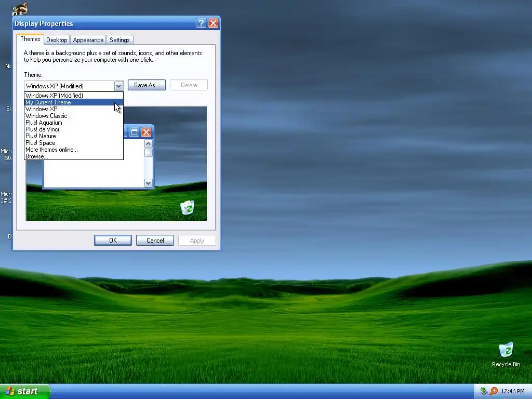532x399 pixels.
Task: Click the taskbar clock showing 12:46 PM
Action: (x=513, y=391)
